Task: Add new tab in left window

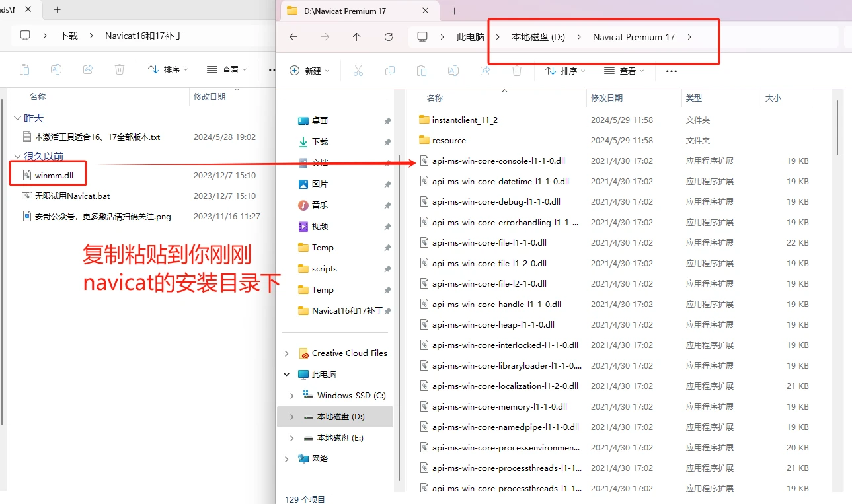Action: click(x=58, y=9)
